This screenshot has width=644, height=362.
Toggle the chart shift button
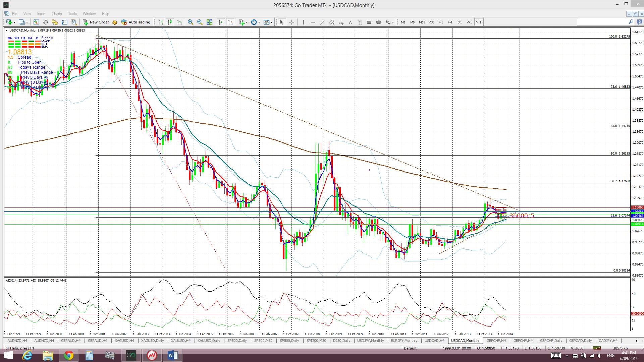230,22
